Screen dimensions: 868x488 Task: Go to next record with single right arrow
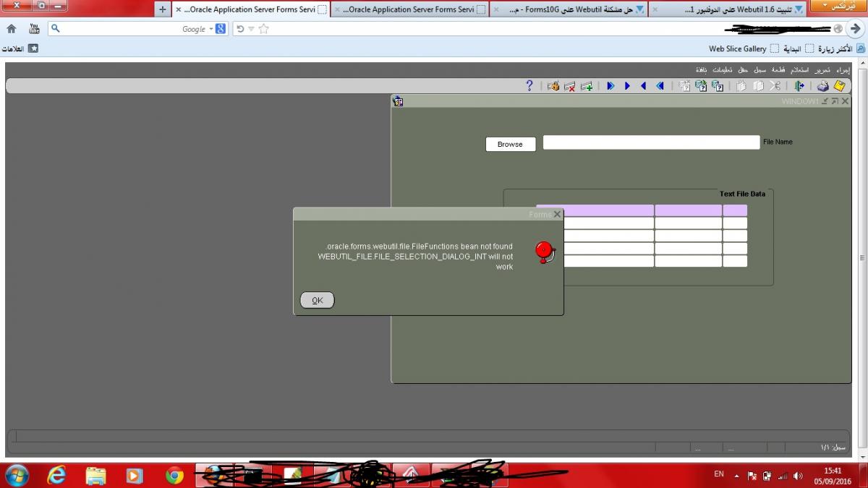point(627,86)
